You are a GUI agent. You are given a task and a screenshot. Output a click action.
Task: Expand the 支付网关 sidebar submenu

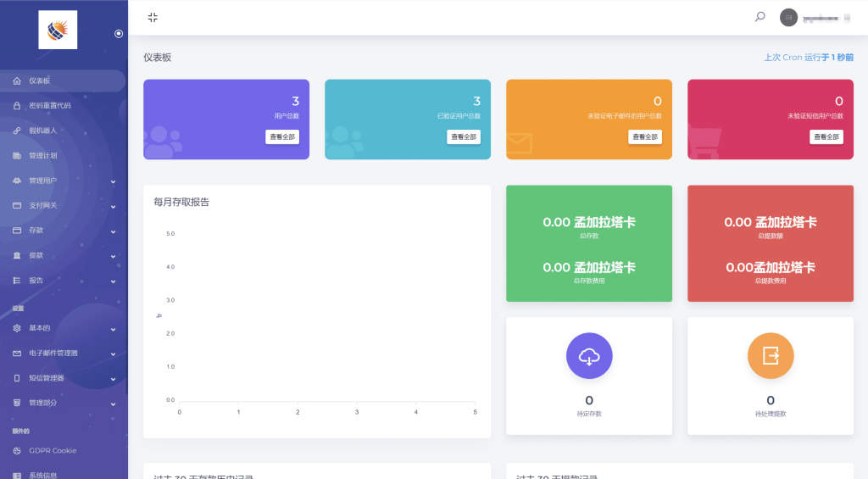click(113, 206)
